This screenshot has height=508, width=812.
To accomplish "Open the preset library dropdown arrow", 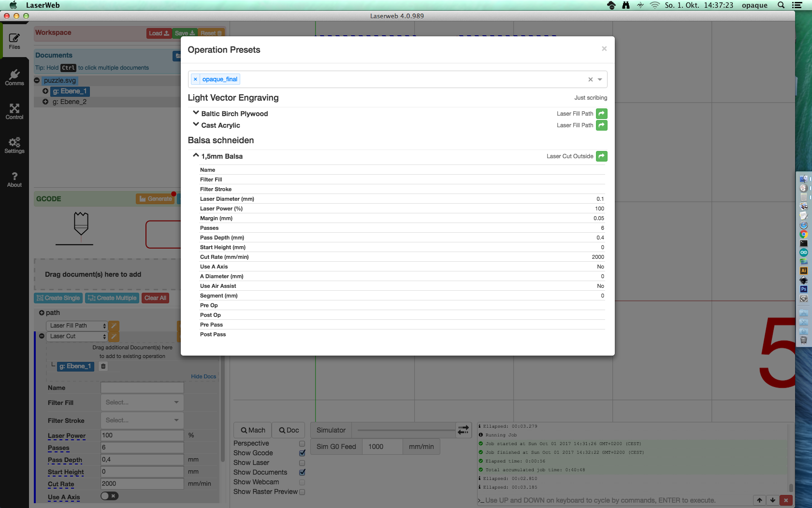I will coord(600,79).
